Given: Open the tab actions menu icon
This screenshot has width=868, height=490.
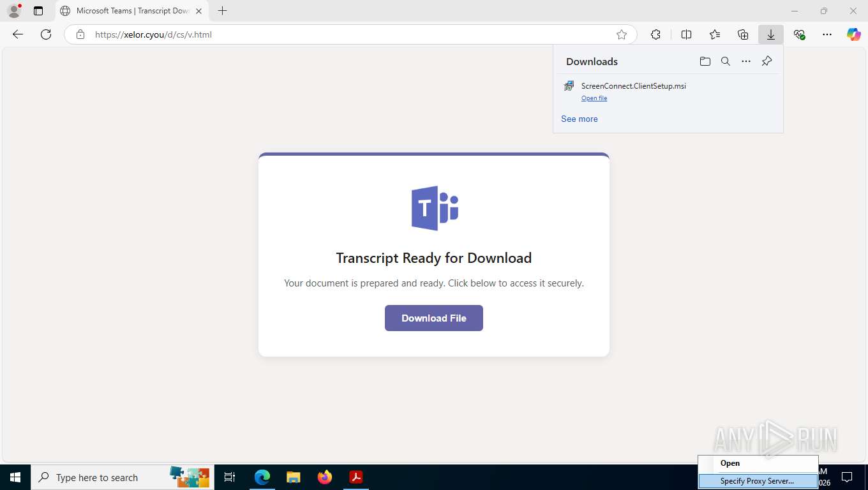Looking at the screenshot, I should tap(38, 11).
